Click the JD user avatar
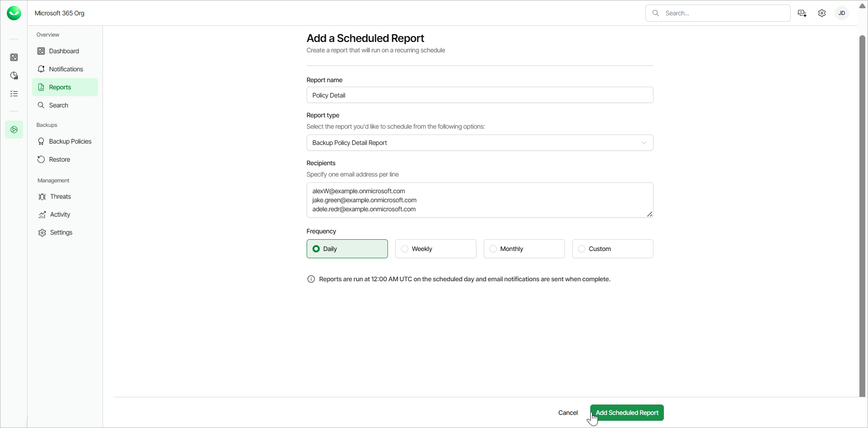868x428 pixels. point(842,13)
